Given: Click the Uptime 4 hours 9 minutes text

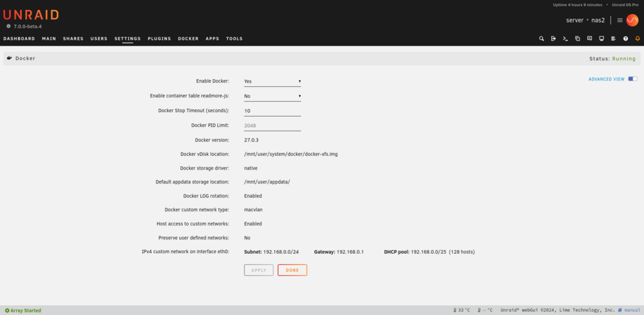Looking at the screenshot, I should [578, 5].
